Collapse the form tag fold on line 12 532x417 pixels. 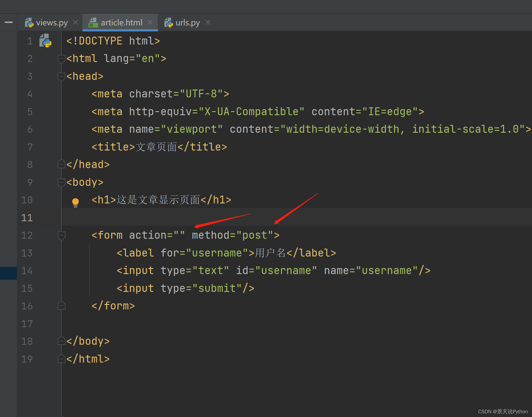coord(61,236)
